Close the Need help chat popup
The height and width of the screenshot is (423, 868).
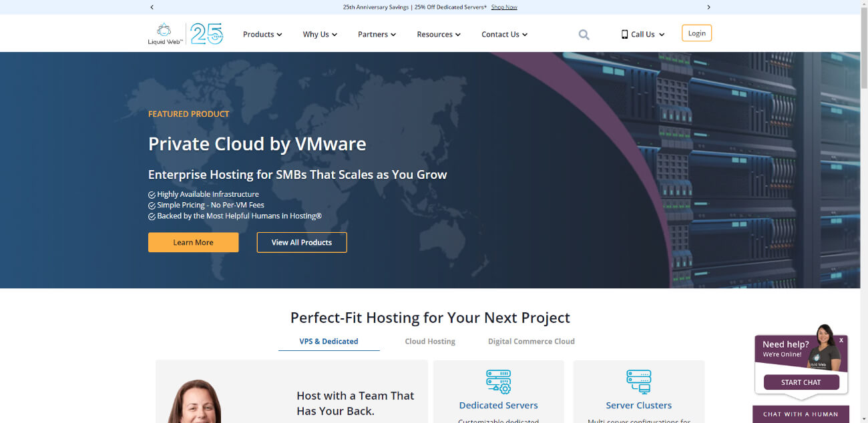point(841,340)
